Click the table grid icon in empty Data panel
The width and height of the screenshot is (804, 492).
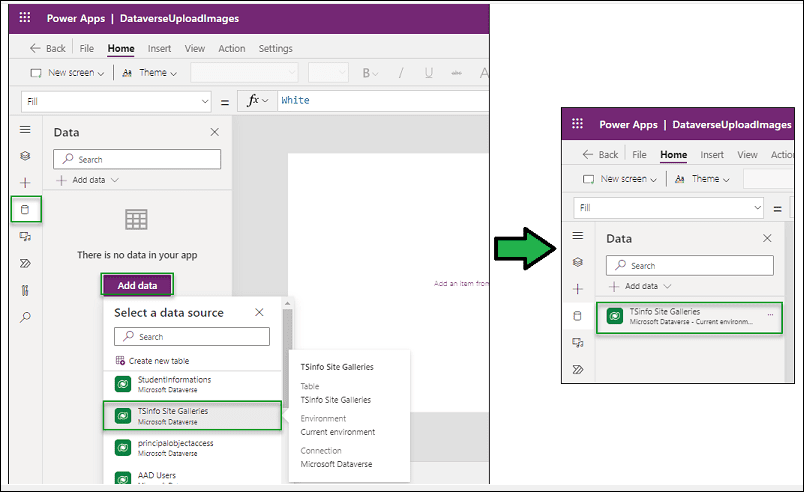click(136, 219)
